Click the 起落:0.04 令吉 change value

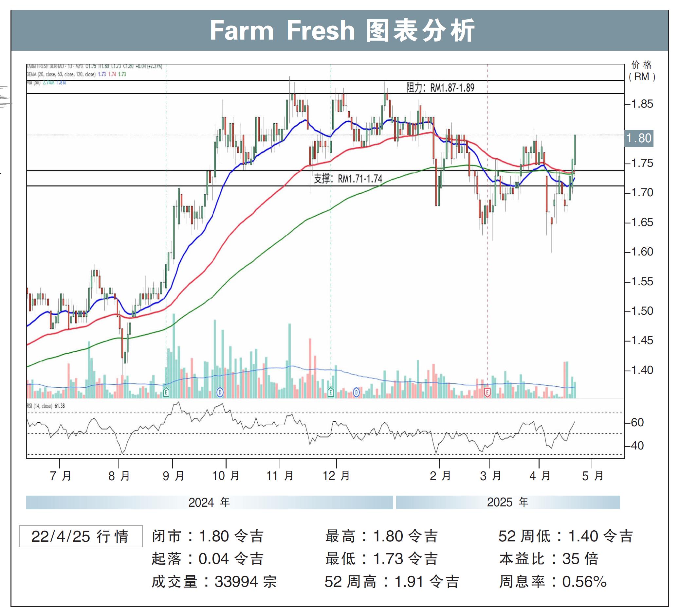coord(208,559)
